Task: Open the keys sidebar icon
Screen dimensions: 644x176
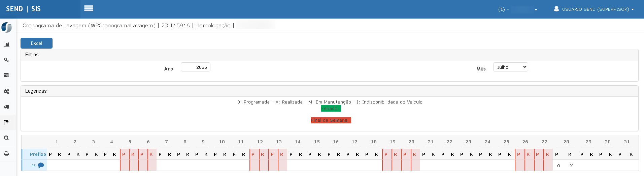Action: tap(6, 60)
